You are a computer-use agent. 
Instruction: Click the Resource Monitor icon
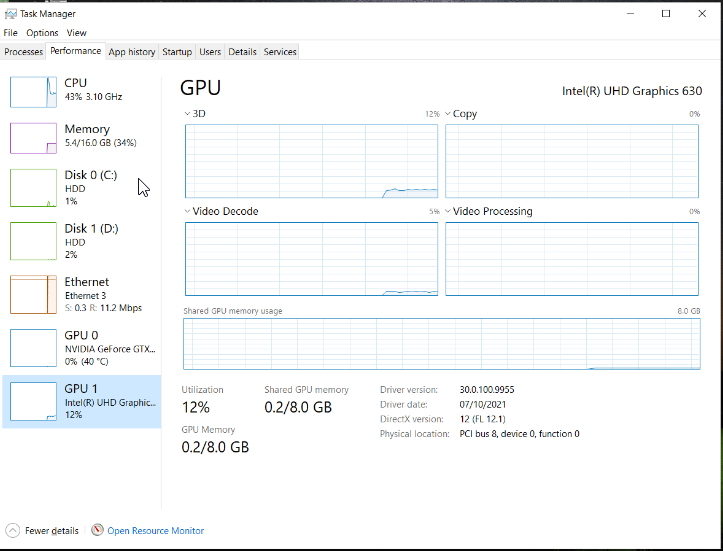coord(97,530)
